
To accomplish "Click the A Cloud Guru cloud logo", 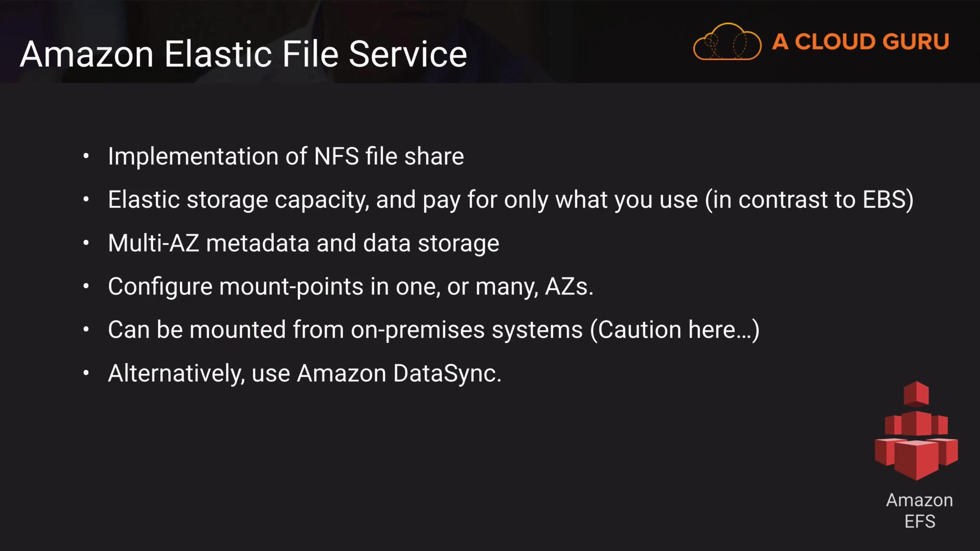I will coord(727,42).
